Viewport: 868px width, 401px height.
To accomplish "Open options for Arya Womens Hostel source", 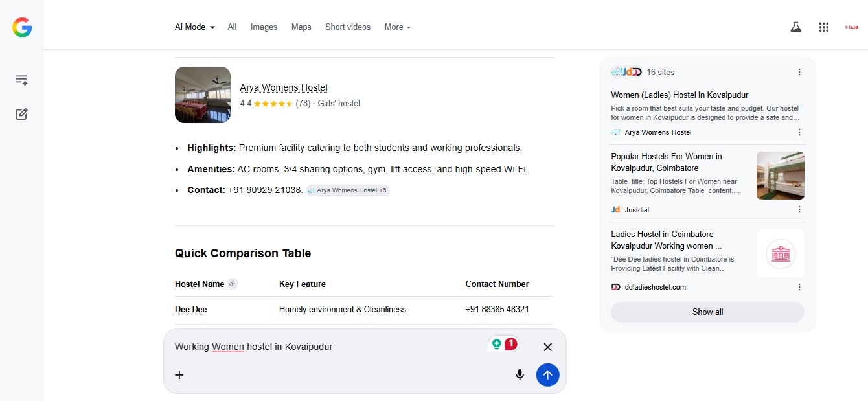I will pos(799,132).
